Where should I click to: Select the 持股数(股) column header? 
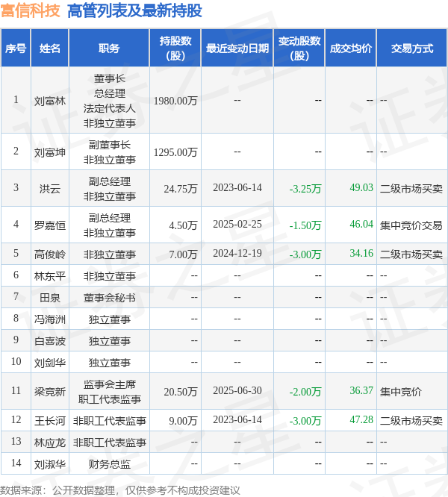(x=175, y=49)
